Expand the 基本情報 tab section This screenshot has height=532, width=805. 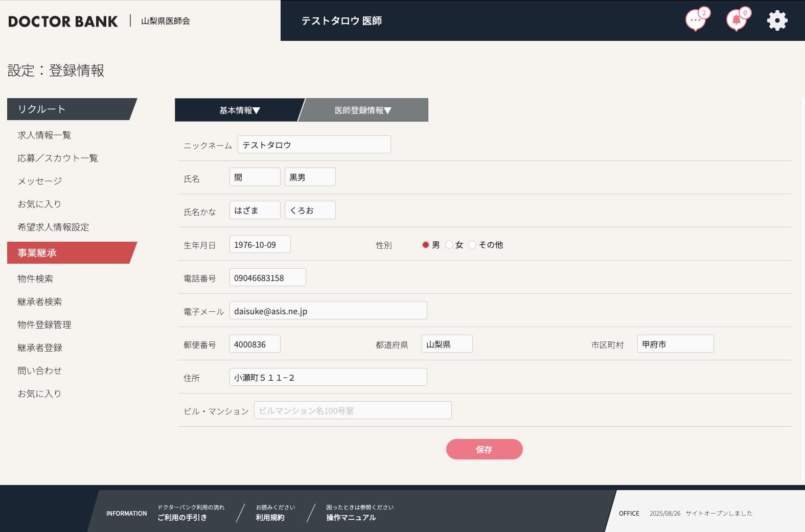[x=239, y=110]
